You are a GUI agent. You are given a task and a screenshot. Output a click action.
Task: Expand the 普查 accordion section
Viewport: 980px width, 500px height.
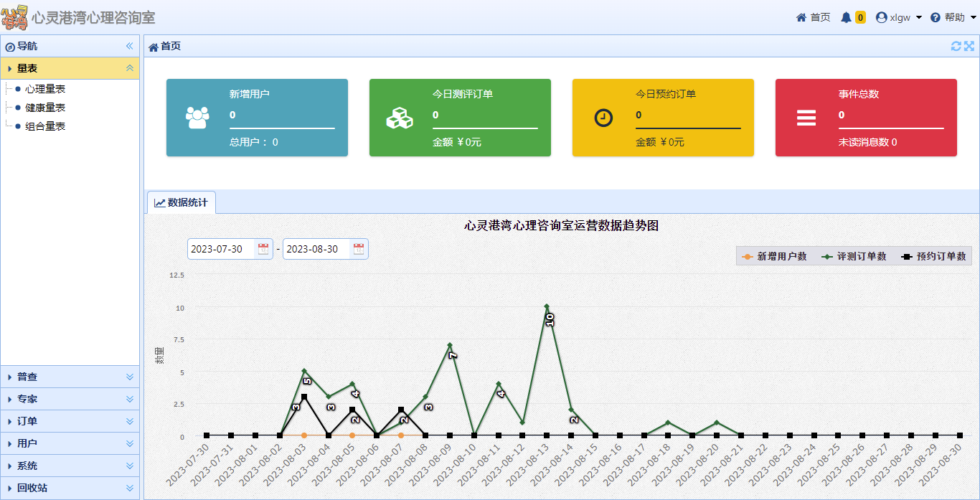[70, 377]
